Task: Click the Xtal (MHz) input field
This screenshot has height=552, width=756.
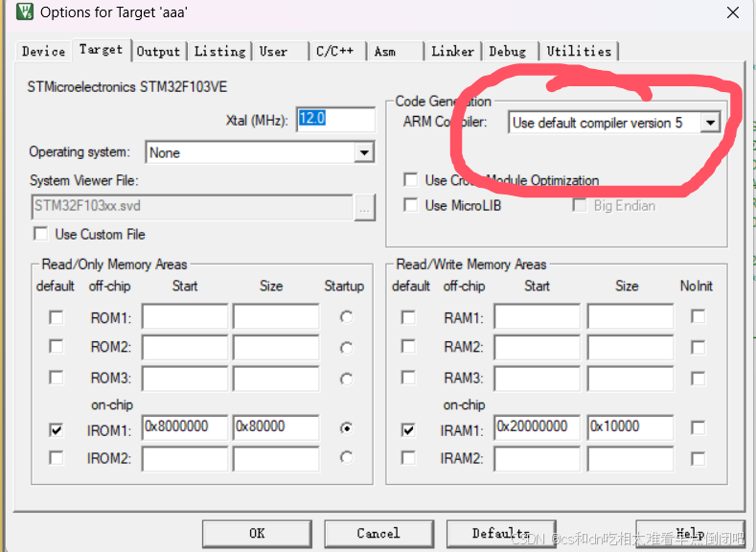Action: pyautogui.click(x=335, y=119)
